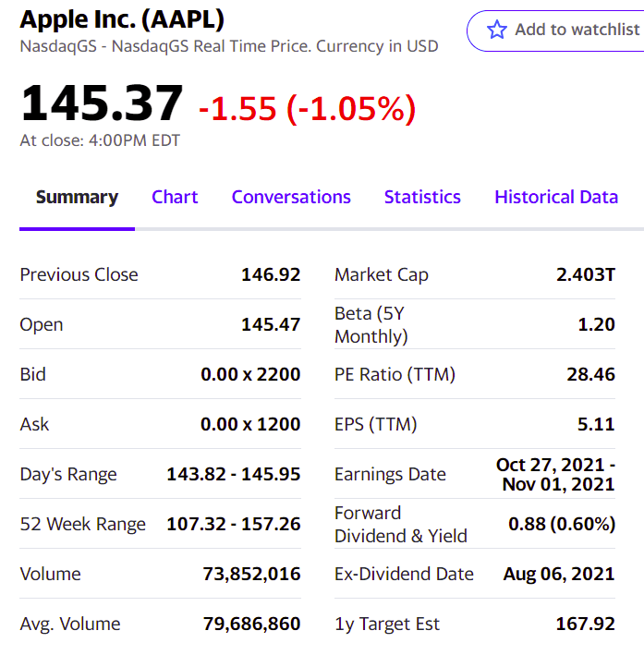The height and width of the screenshot is (655, 644).
Task: Click the Previous Close label
Action: (79, 274)
